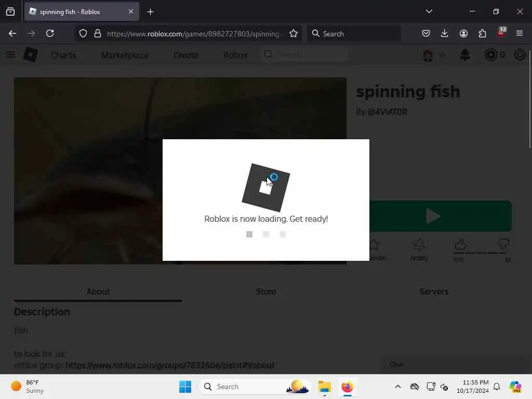The image size is (532, 399).
Task: Open the Firefox application menu
Action: click(x=520, y=34)
